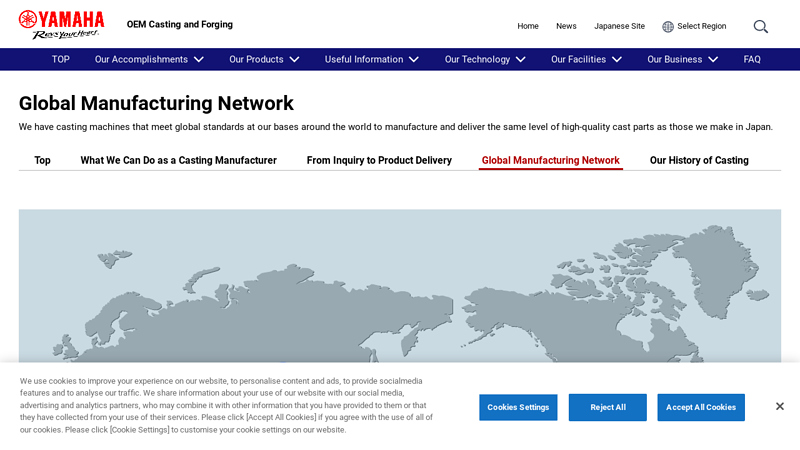The image size is (800, 450).
Task: Expand Our Products chevron
Action: (294, 60)
